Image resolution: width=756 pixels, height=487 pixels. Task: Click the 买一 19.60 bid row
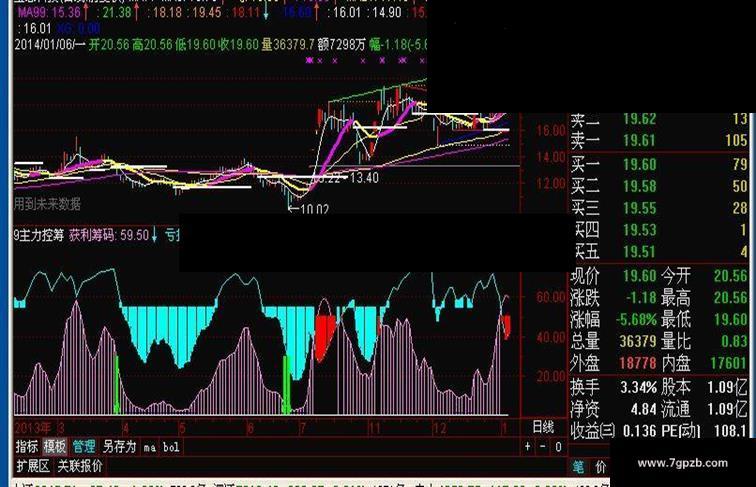click(x=659, y=164)
